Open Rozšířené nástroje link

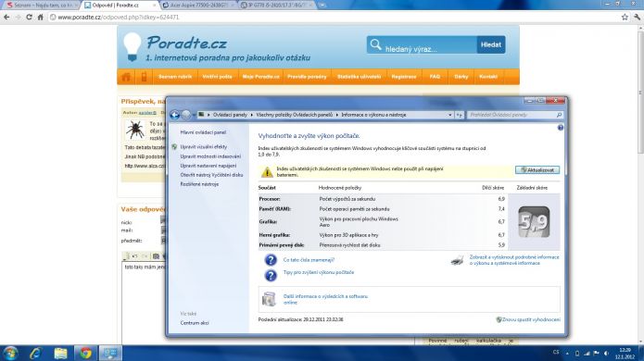(199, 184)
